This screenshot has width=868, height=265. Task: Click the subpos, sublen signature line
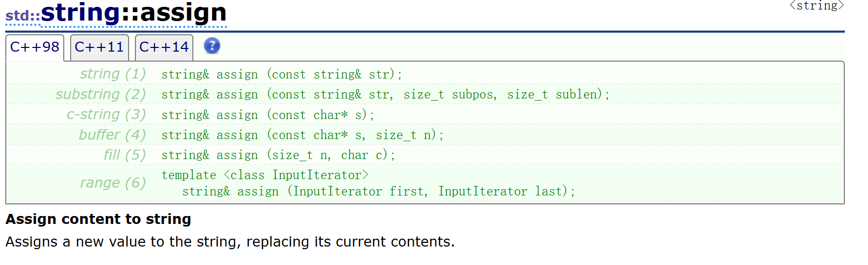[x=386, y=95]
